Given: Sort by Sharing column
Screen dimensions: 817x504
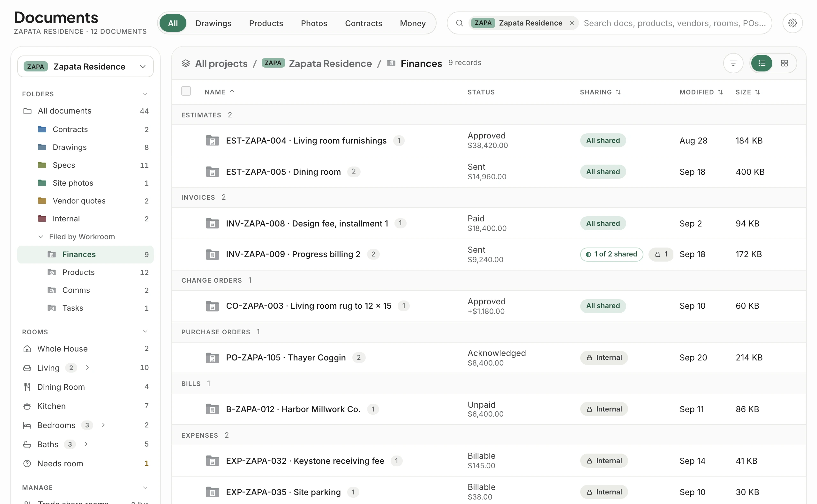Looking at the screenshot, I should click(x=600, y=92).
